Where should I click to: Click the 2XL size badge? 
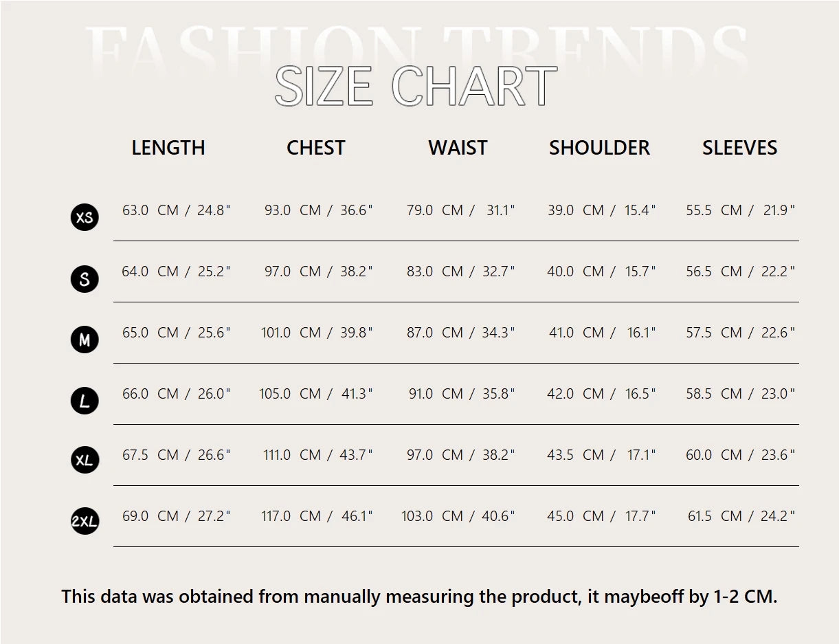pos(85,522)
